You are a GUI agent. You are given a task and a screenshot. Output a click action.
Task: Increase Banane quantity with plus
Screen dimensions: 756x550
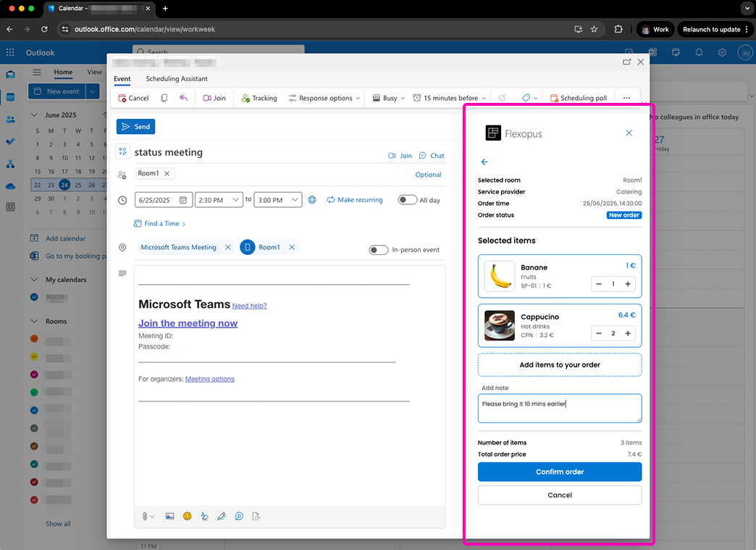pos(628,283)
